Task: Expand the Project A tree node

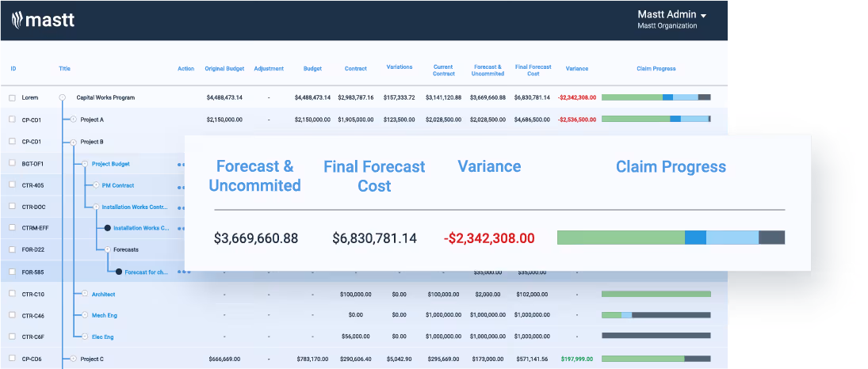Action: 73,119
